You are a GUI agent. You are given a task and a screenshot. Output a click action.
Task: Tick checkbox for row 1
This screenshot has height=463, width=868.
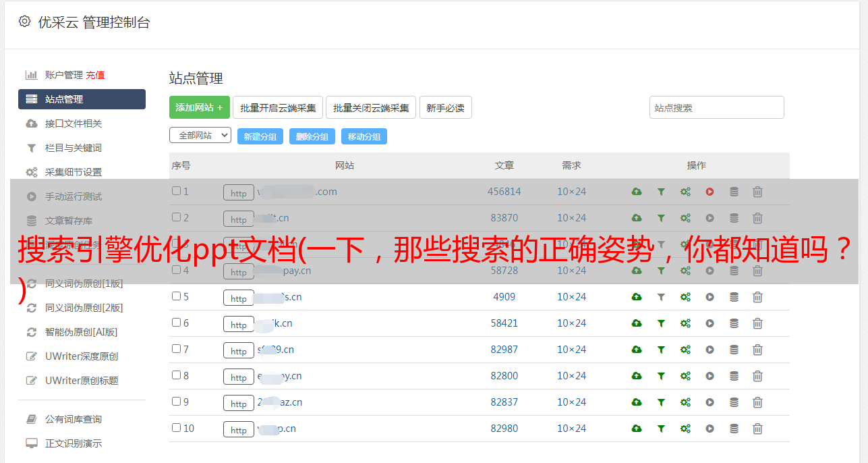coord(176,191)
